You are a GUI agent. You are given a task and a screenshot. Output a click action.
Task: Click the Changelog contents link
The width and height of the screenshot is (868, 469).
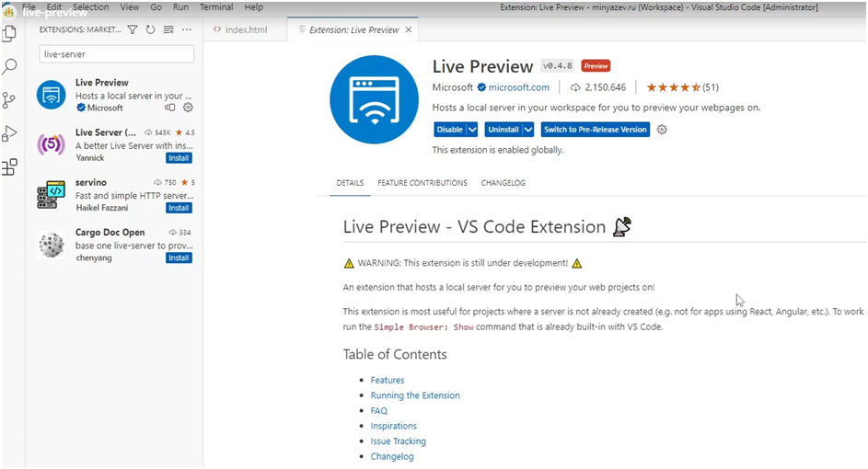tap(392, 456)
